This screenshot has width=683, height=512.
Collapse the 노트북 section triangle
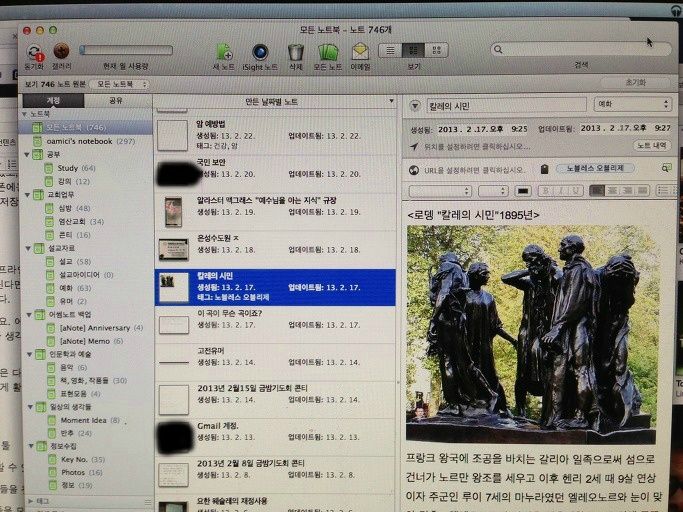tap(25, 114)
